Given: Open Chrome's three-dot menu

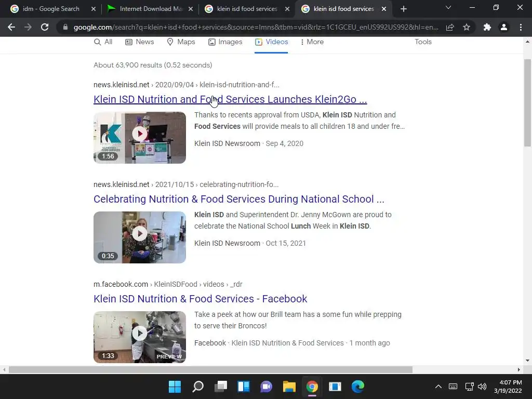Looking at the screenshot, I should [521, 27].
